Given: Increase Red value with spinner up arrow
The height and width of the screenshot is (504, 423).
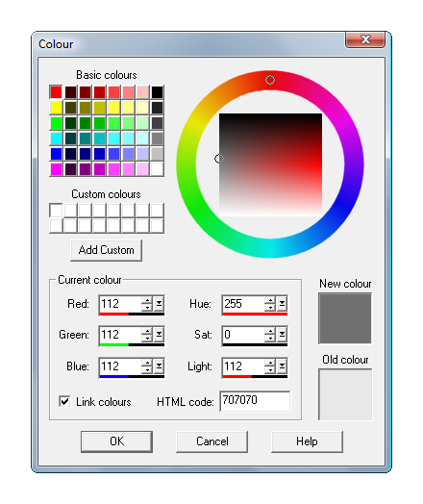Looking at the screenshot, I should point(147,300).
